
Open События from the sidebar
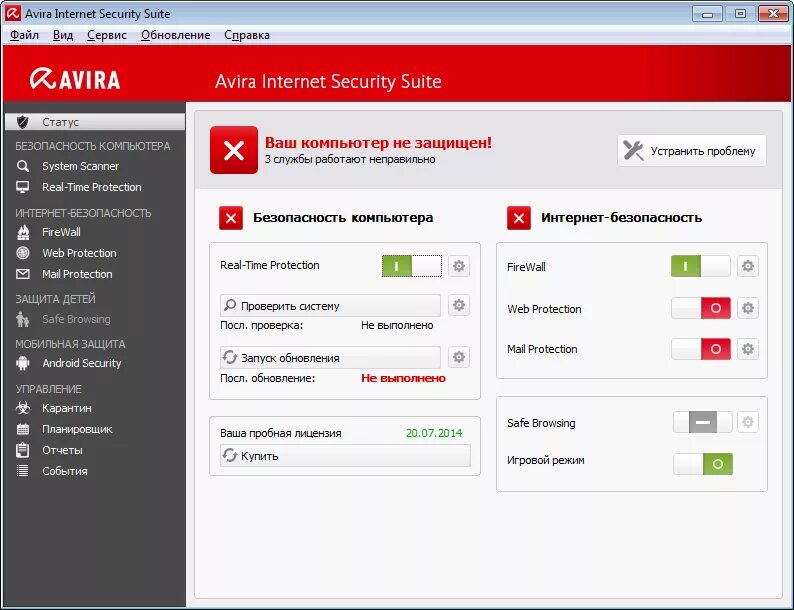[x=64, y=471]
